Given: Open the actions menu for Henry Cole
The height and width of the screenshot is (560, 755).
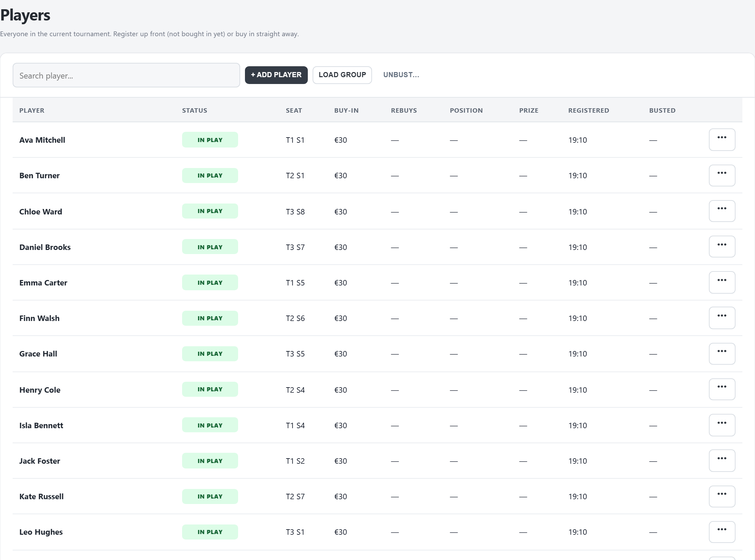Looking at the screenshot, I should pos(722,389).
